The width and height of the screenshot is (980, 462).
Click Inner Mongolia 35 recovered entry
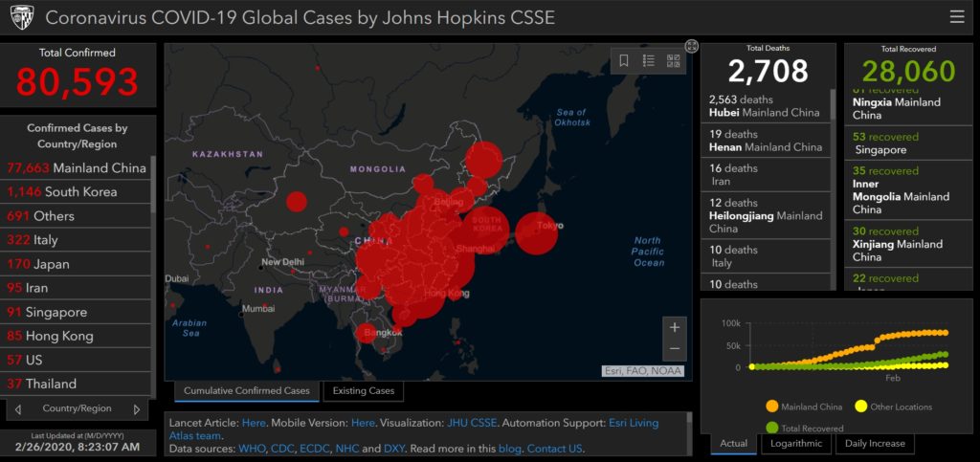908,189
